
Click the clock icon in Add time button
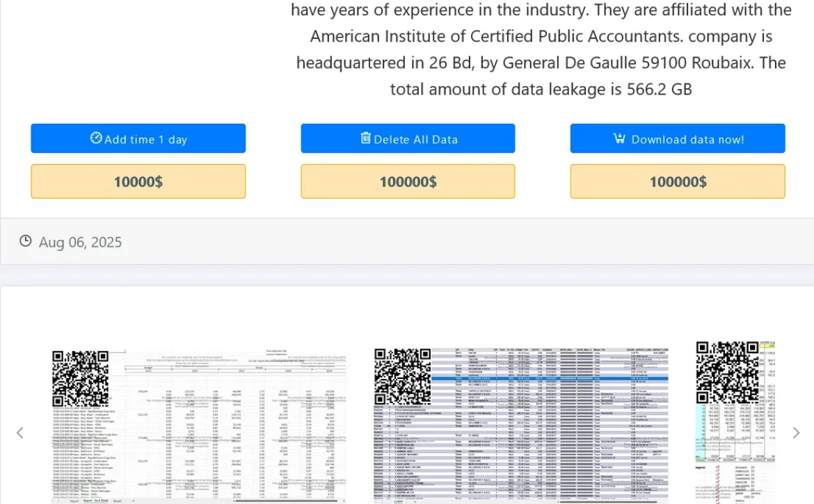point(96,138)
